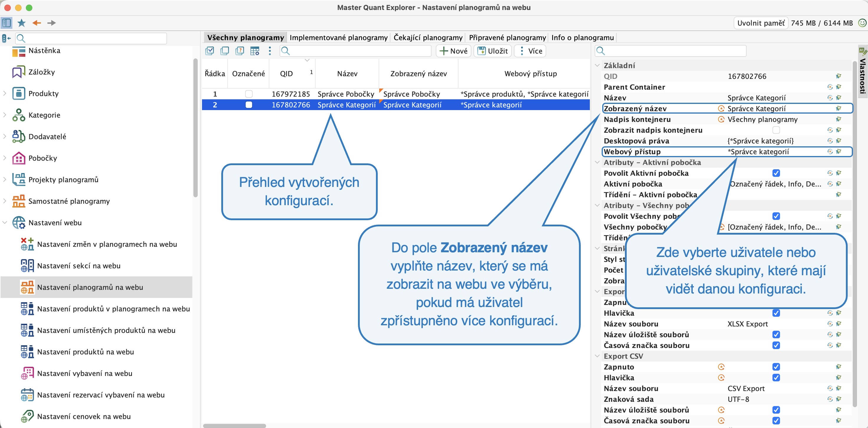
Task: Select the Samostatné planogramy icon
Action: click(x=19, y=201)
